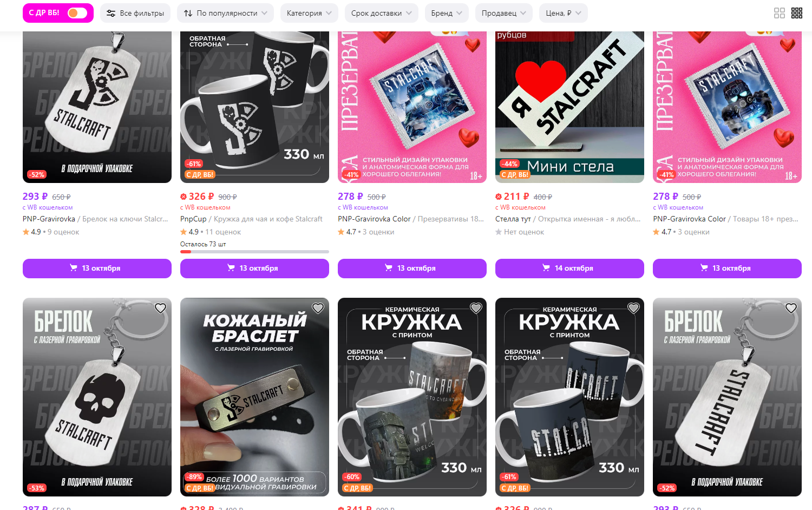Open the Срок доставки dropdown
812x510 pixels.
point(381,13)
